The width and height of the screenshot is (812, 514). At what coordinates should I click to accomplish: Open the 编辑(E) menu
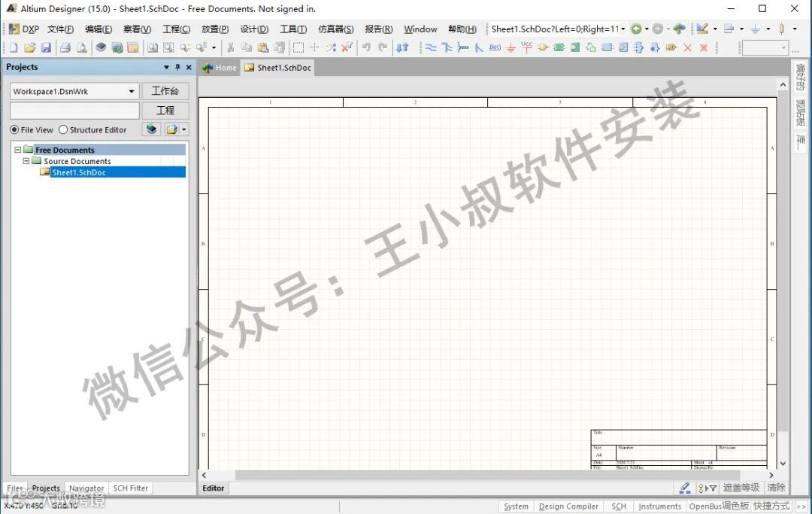(98, 29)
